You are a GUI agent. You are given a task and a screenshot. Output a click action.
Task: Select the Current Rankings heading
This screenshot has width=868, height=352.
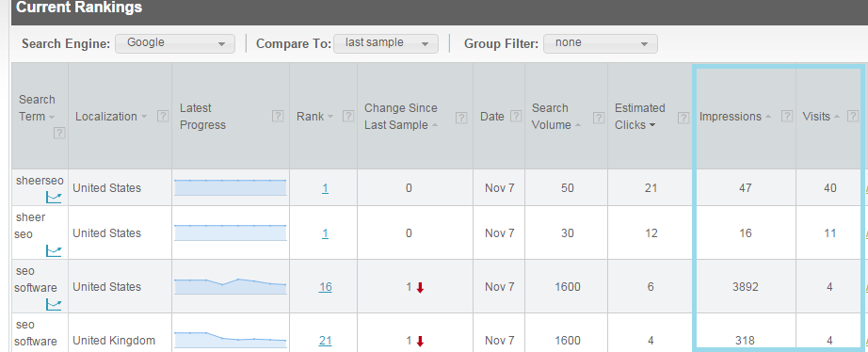point(79,8)
